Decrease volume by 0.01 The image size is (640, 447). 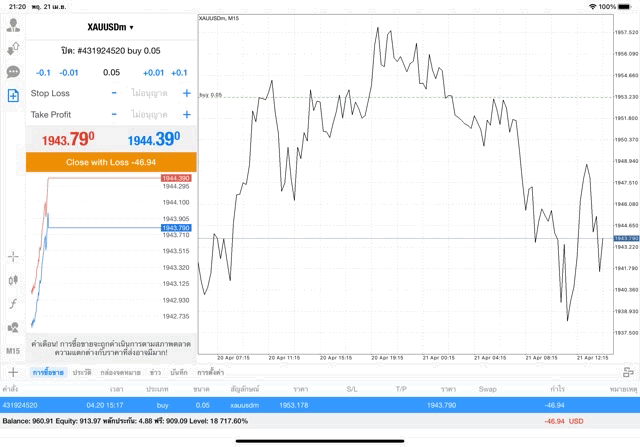pyautogui.click(x=69, y=73)
